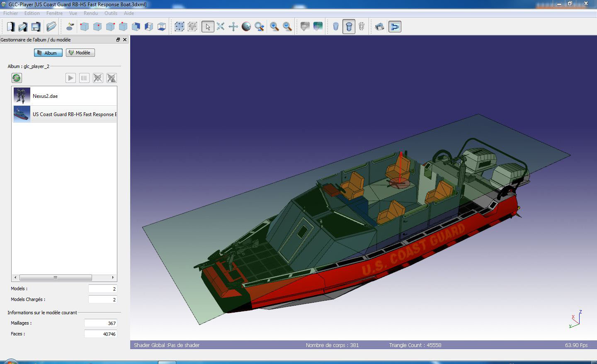
Task: Switch to flat shaded glass render mode
Action: pos(336,27)
